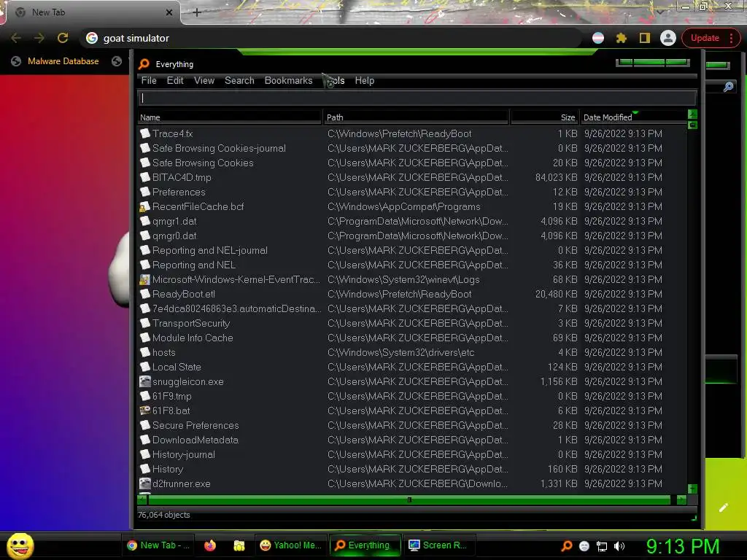Sort results by Date Modified column header
Viewport: 747px width, 560px height.
coord(634,117)
